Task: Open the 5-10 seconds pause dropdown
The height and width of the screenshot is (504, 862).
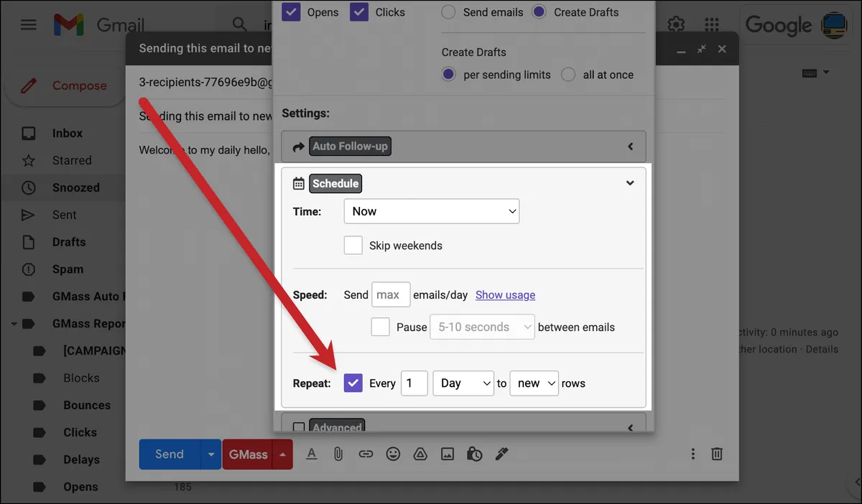Action: pyautogui.click(x=482, y=327)
